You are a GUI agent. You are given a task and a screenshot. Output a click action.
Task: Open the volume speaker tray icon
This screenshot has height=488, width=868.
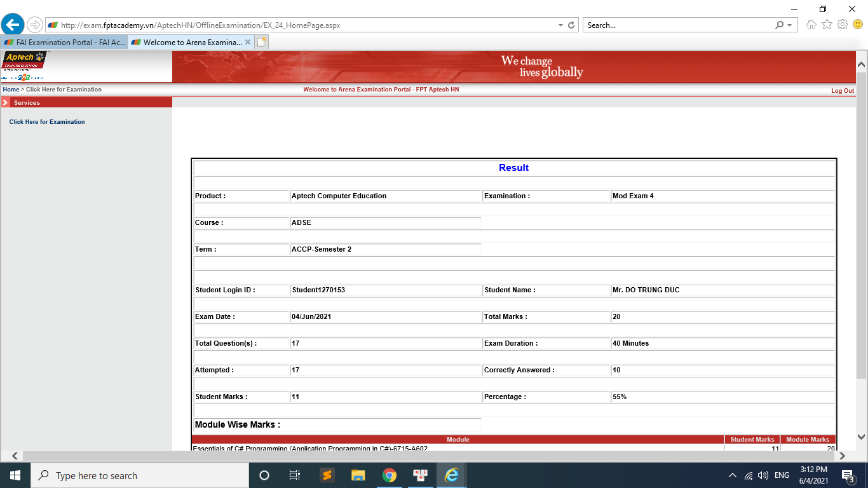[x=763, y=475]
